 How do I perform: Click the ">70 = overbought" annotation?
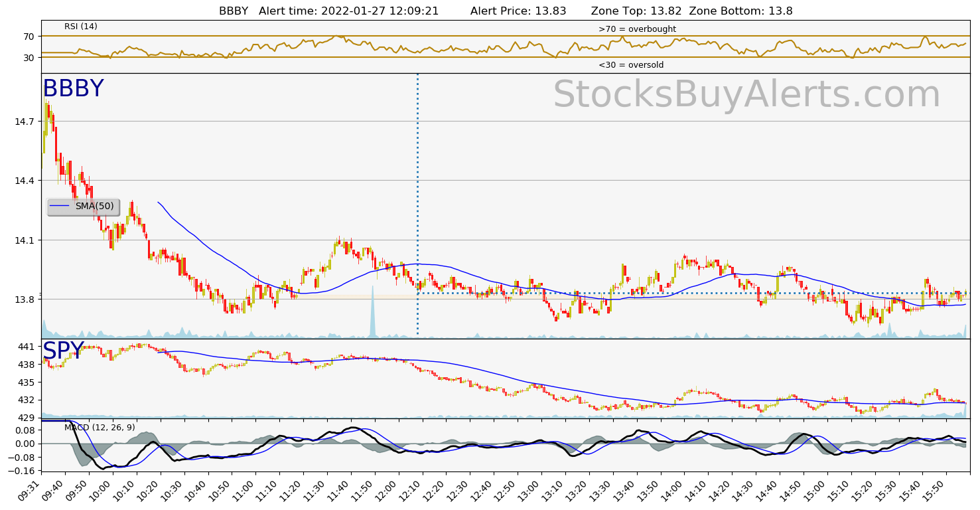pos(637,29)
